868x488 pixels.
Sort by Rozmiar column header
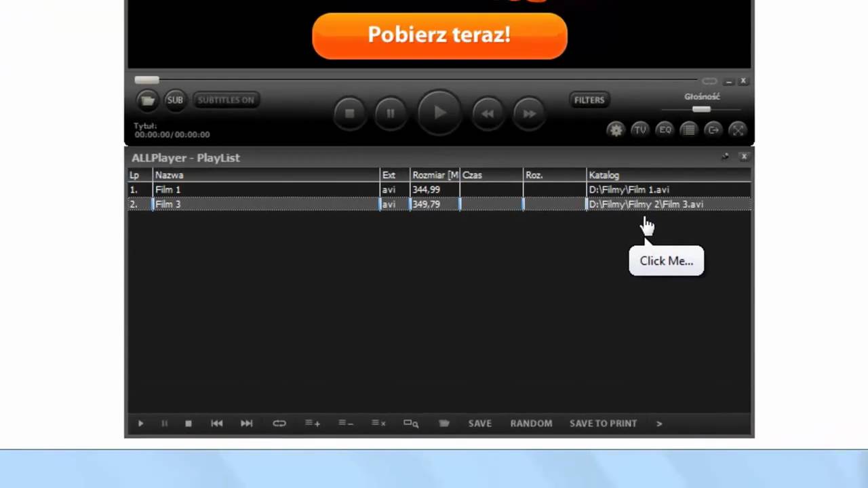[435, 175]
